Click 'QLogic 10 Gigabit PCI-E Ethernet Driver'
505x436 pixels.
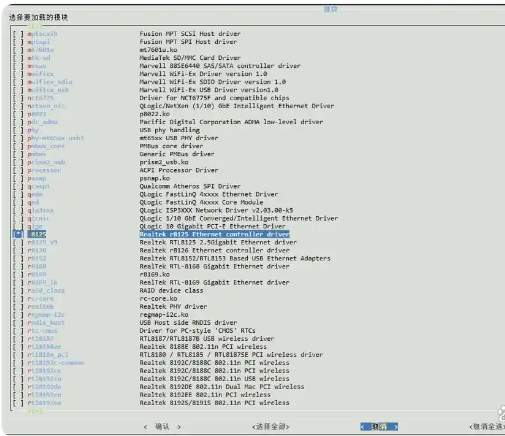tap(213, 226)
